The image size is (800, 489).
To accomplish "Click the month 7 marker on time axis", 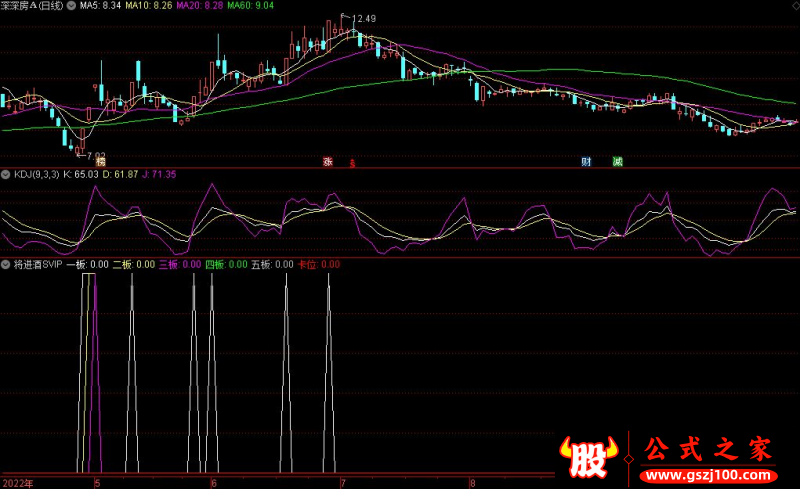I will tap(342, 482).
